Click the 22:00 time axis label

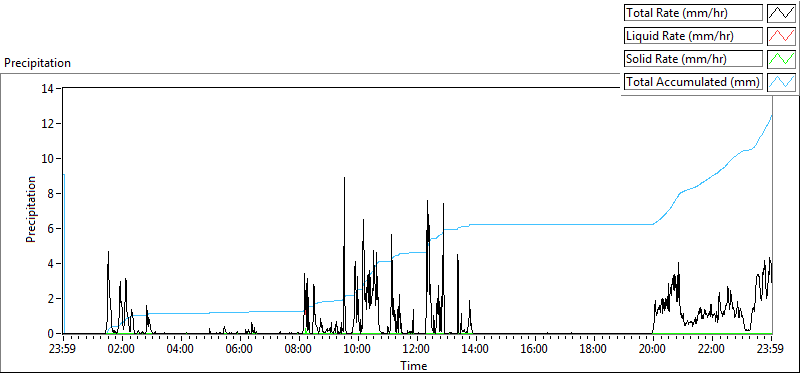tap(712, 350)
